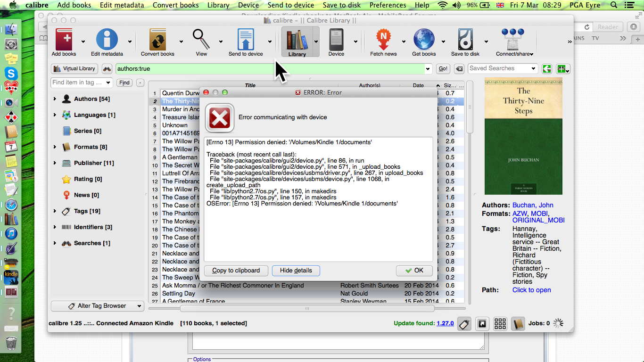Image resolution: width=644 pixels, height=362 pixels.
Task: Open the Edit metadata toolbar icon
Action: point(107,40)
